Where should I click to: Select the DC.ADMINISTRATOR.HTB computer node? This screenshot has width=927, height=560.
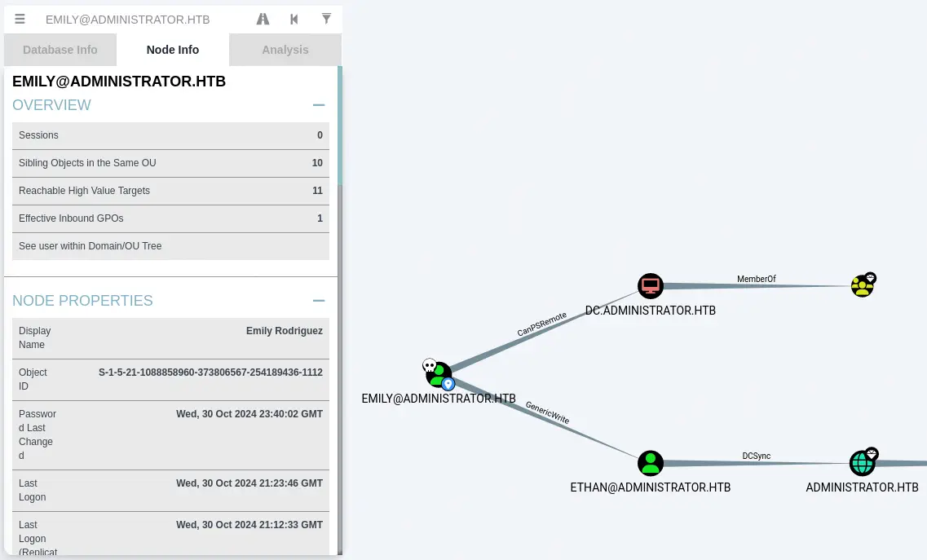point(650,286)
